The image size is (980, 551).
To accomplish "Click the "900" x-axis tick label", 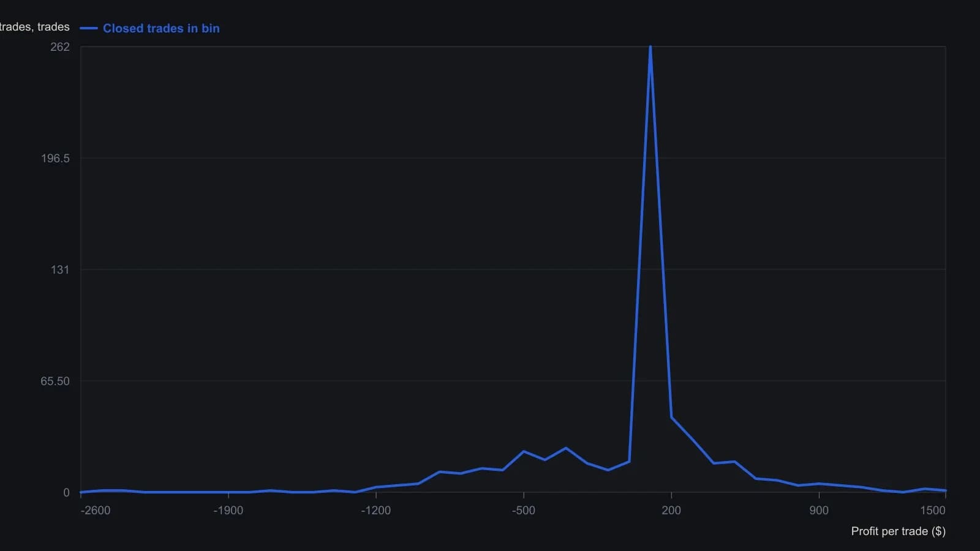I will 819,511.
